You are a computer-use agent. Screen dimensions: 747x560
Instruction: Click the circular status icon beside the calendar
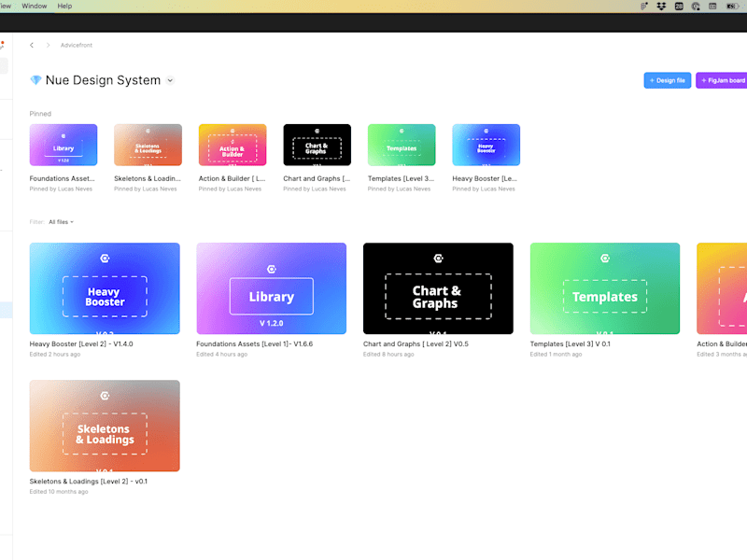coord(696,7)
